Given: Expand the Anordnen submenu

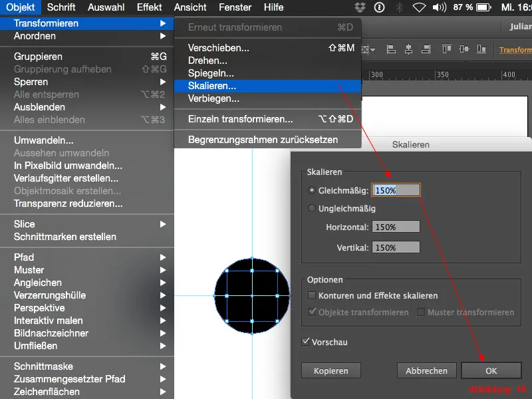Looking at the screenshot, I should point(87,36).
